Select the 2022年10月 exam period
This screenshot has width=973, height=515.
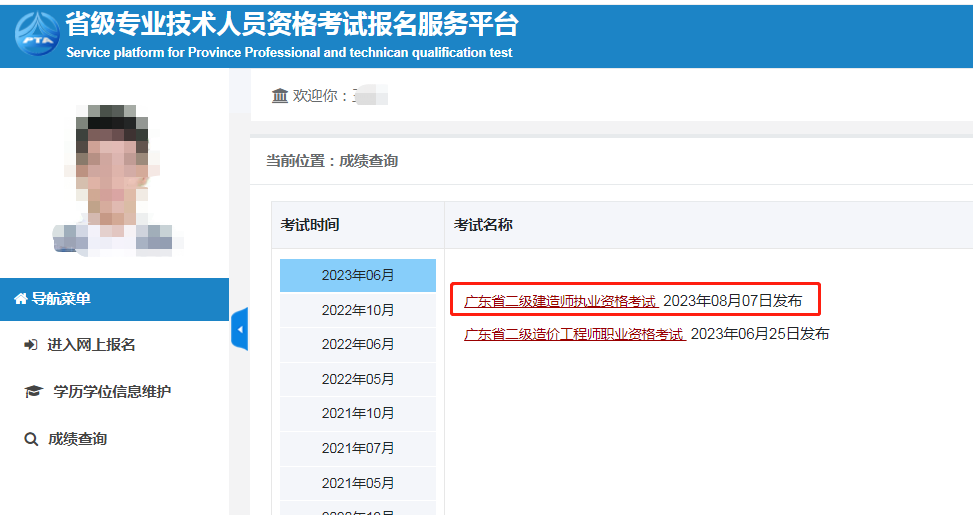pyautogui.click(x=357, y=310)
